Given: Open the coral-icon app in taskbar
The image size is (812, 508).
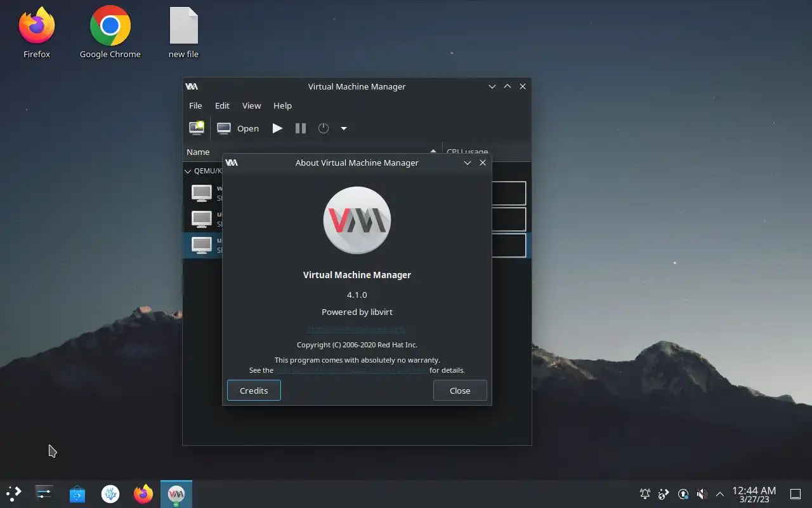Looking at the screenshot, I should 110,493.
